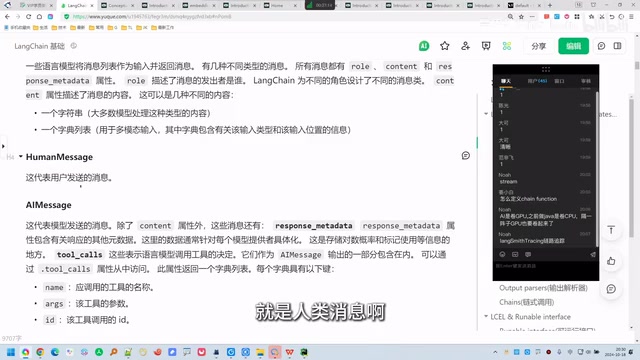This screenshot has height=360, width=640.
Task: Click the 'args' bullet code label
Action: [x=54, y=304]
